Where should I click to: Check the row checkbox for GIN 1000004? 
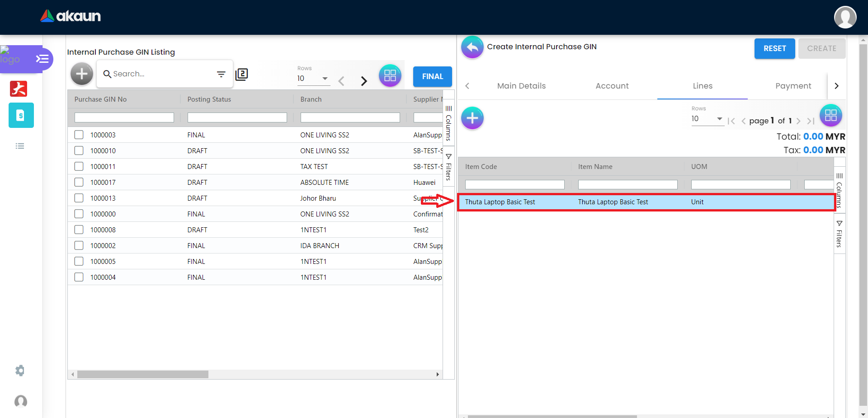pos(79,277)
